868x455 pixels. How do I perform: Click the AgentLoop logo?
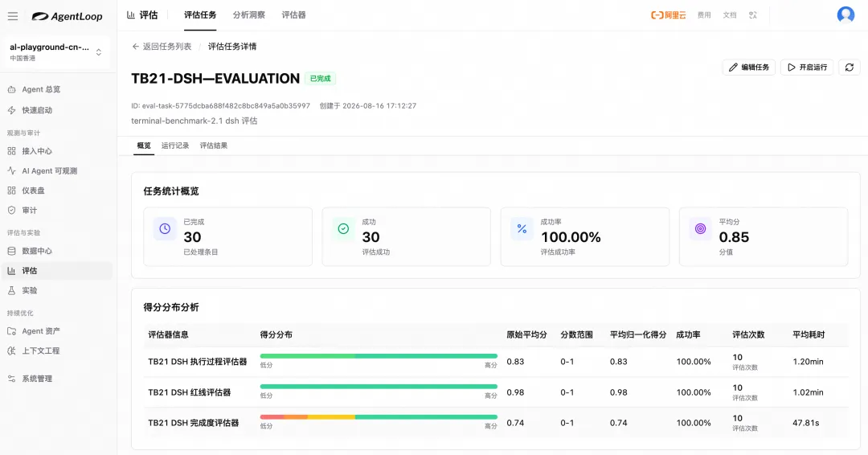tap(67, 16)
